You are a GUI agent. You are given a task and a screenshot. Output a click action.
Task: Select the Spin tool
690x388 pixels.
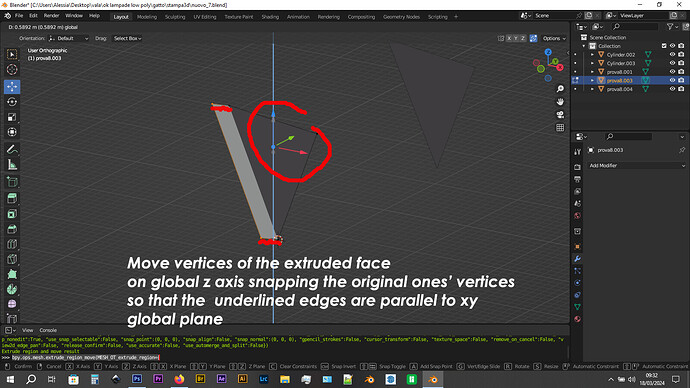(12, 289)
